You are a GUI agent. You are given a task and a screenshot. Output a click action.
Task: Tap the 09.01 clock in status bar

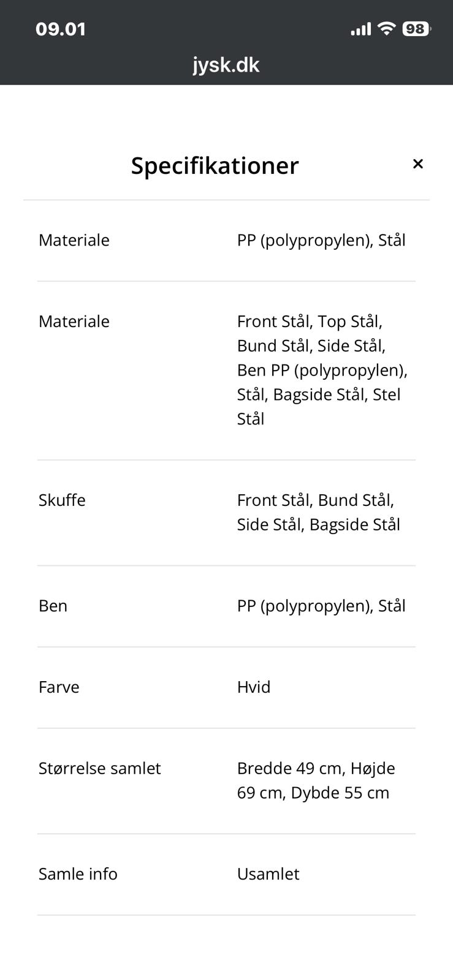61,29
